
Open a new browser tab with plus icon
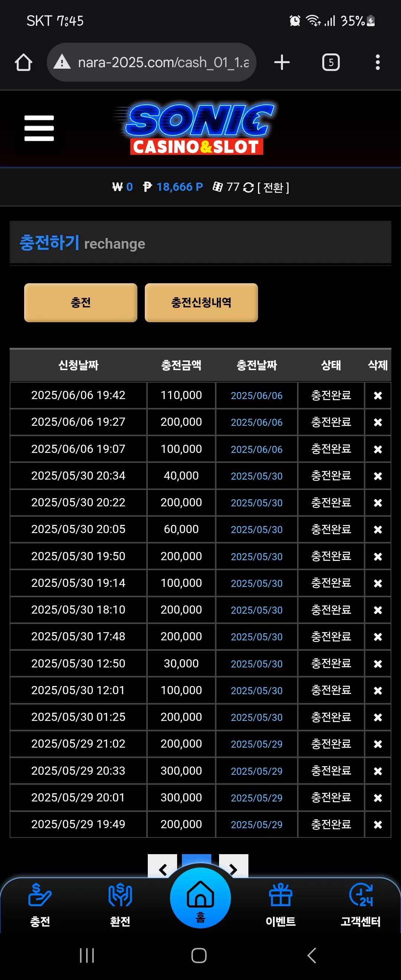282,62
